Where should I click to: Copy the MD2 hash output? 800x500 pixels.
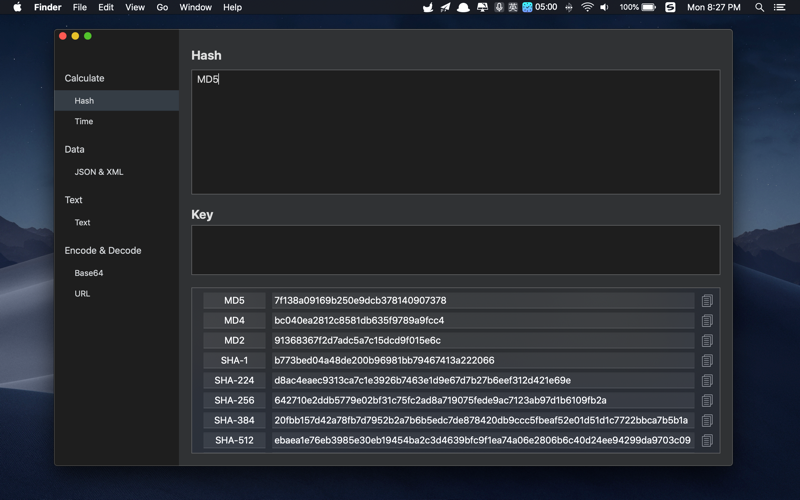pyautogui.click(x=707, y=340)
